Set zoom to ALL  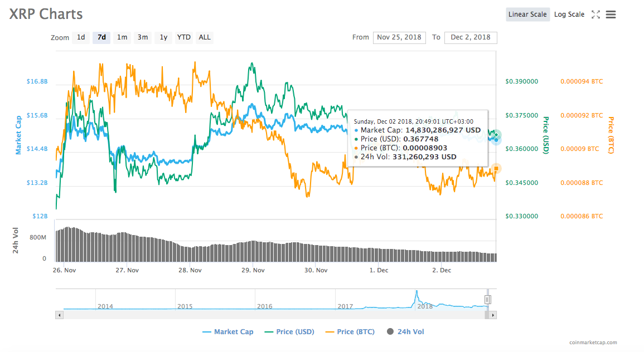(x=205, y=37)
